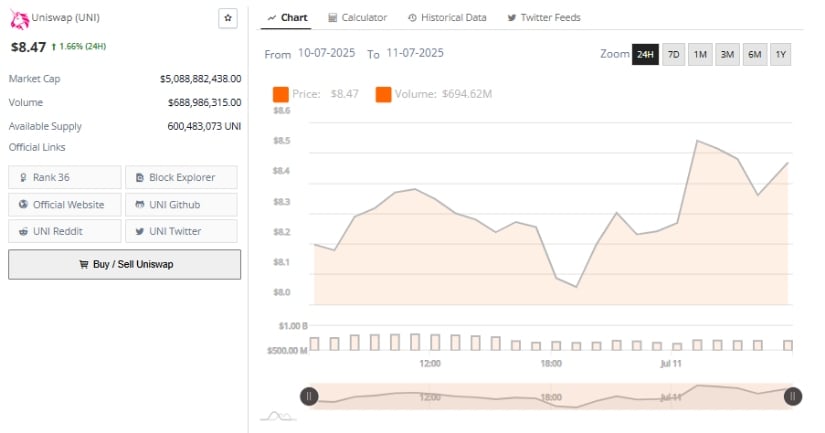
Task: Open the Historical Data tab
Action: tap(447, 17)
